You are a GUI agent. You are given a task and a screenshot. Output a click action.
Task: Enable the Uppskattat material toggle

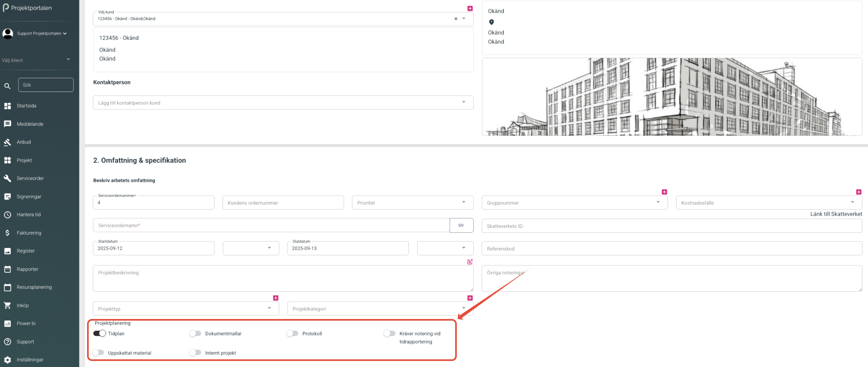98,353
